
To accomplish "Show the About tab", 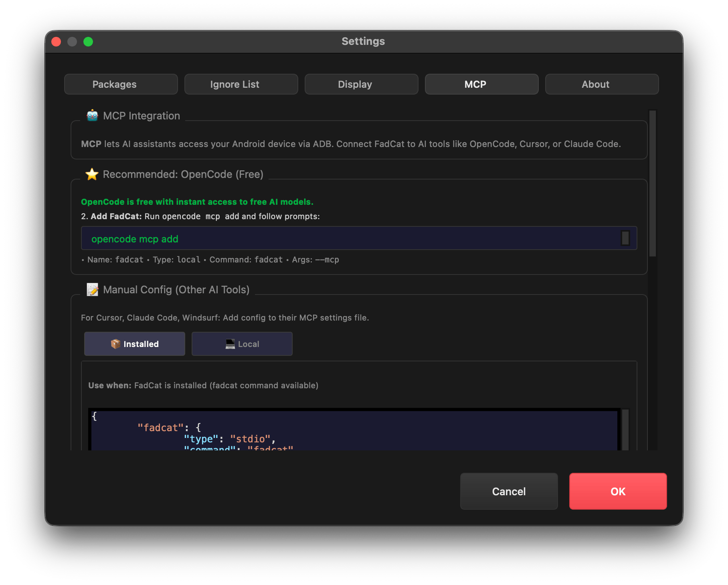I will (602, 84).
